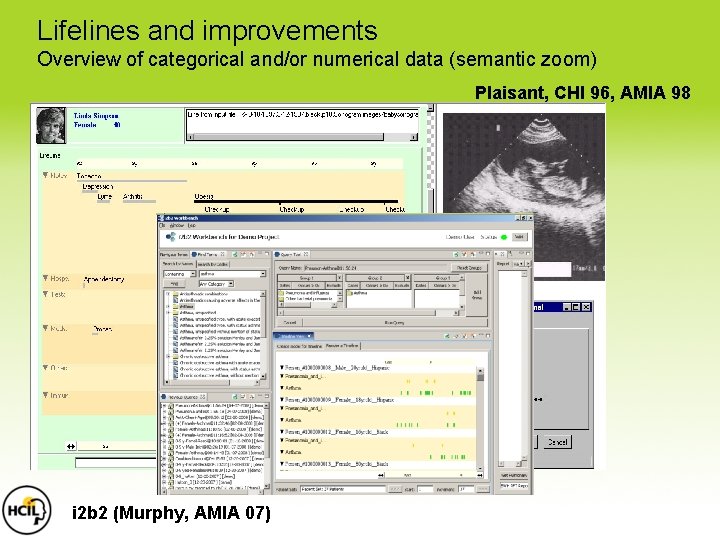Click Cancel in the Query Tool panel
Screen dimensions: 720x540
pyautogui.click(x=290, y=322)
